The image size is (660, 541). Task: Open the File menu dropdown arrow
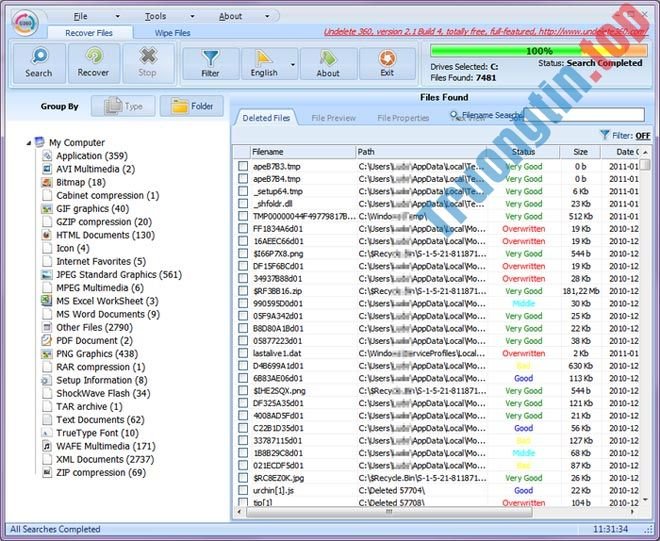(x=117, y=16)
